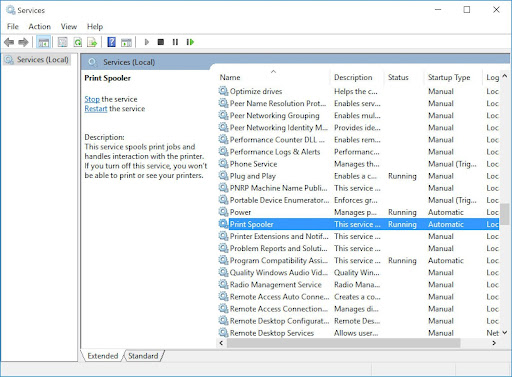Click the horizontal scrollbar right arrow

494,343
